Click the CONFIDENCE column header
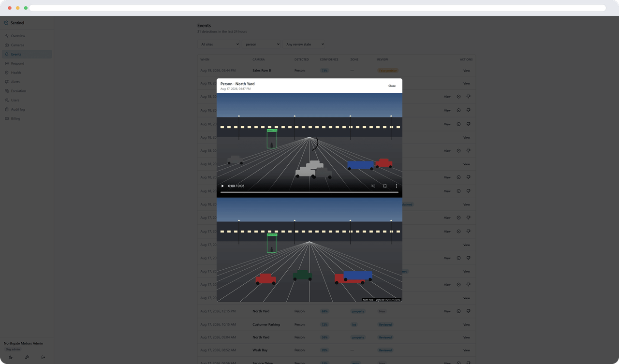This screenshot has width=619, height=364. [329, 59]
